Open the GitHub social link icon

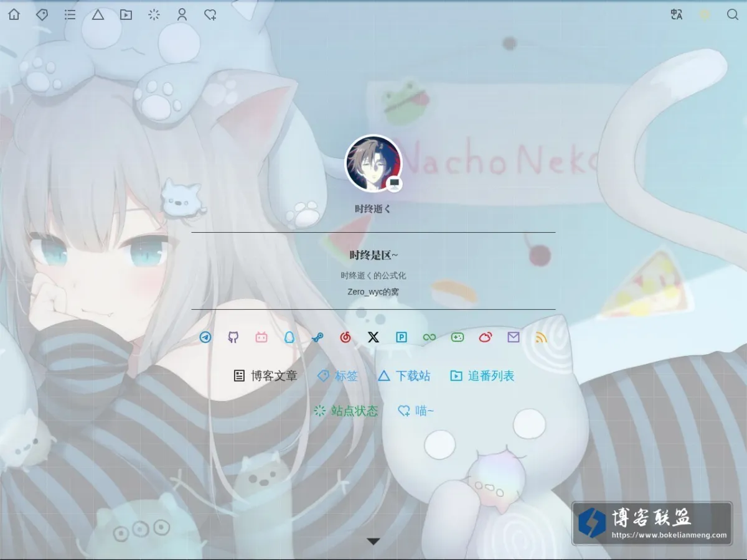tap(233, 337)
